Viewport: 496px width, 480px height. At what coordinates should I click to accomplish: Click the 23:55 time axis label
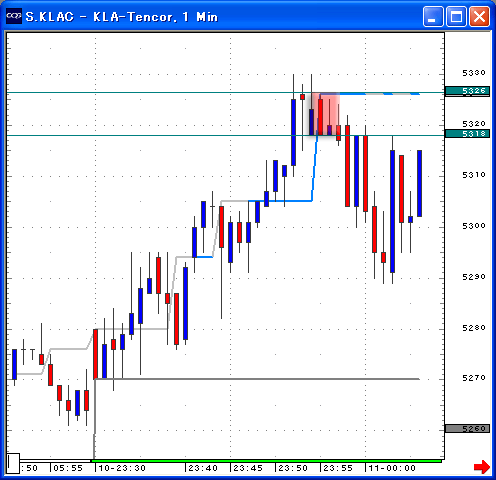pos(338,468)
